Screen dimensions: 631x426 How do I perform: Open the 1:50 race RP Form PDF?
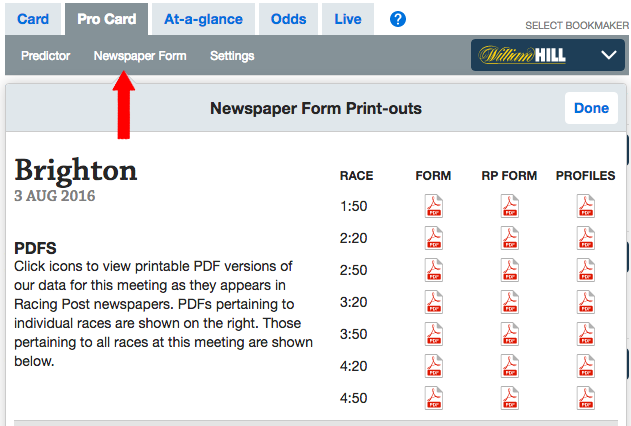click(509, 206)
